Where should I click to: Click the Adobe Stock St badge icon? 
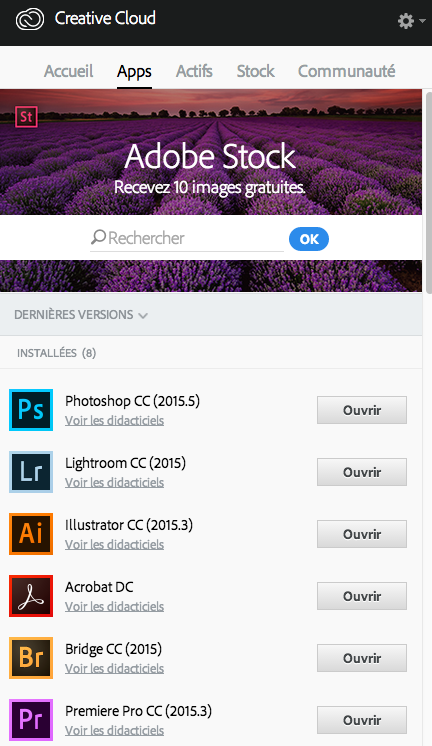point(26,117)
